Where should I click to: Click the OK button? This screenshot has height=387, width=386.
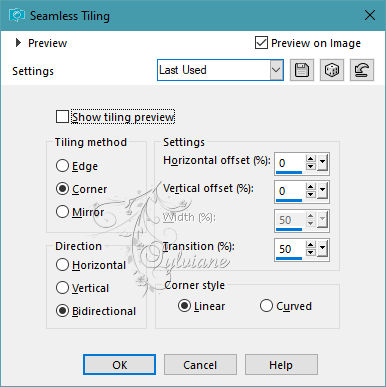pos(119,365)
